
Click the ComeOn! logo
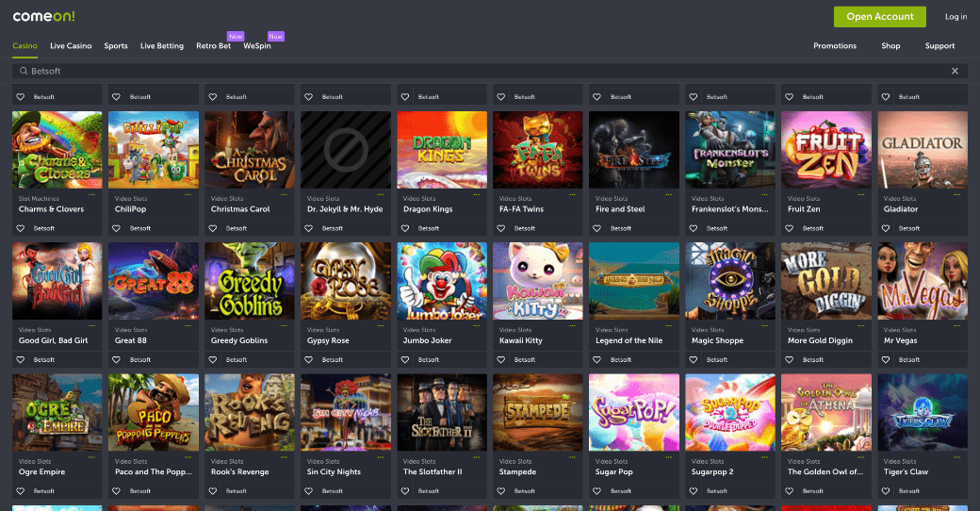[x=43, y=16]
